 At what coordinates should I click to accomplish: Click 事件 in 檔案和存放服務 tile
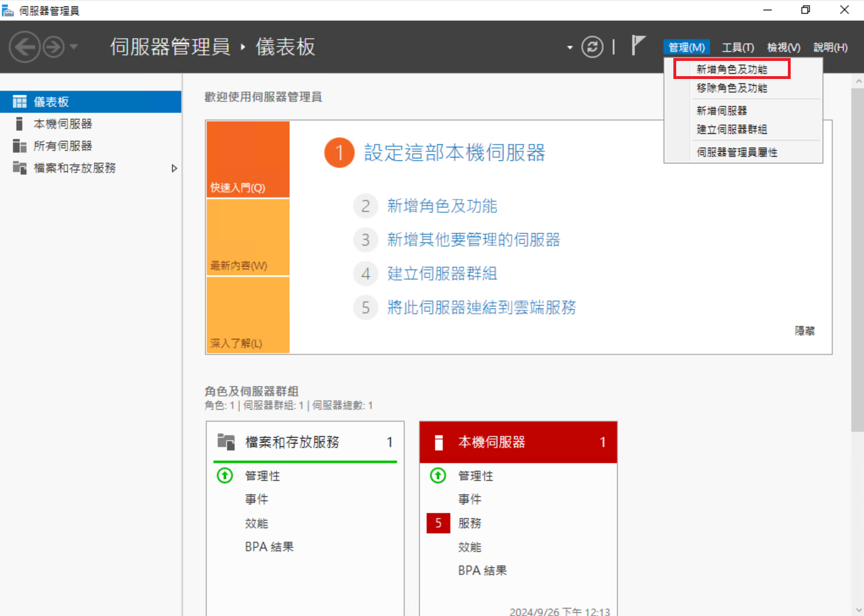pyautogui.click(x=257, y=499)
